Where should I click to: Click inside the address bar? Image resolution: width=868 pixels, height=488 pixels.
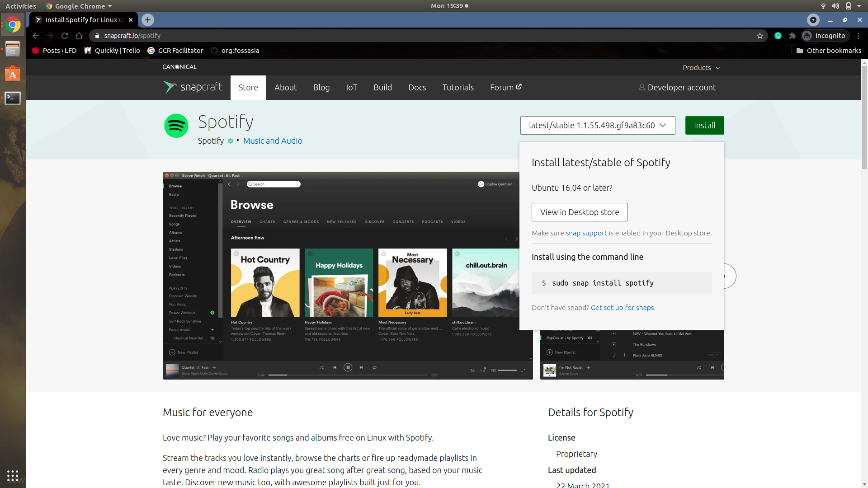[271, 36]
